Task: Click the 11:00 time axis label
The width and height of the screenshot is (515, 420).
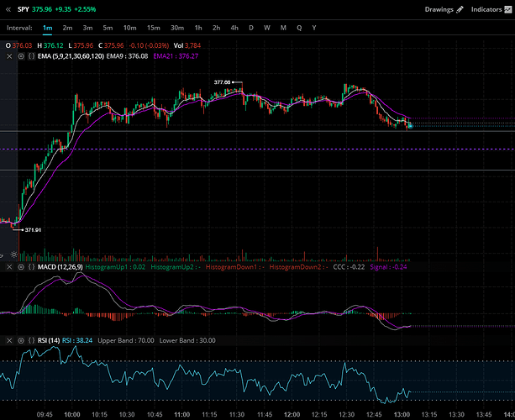Action: tap(182, 414)
